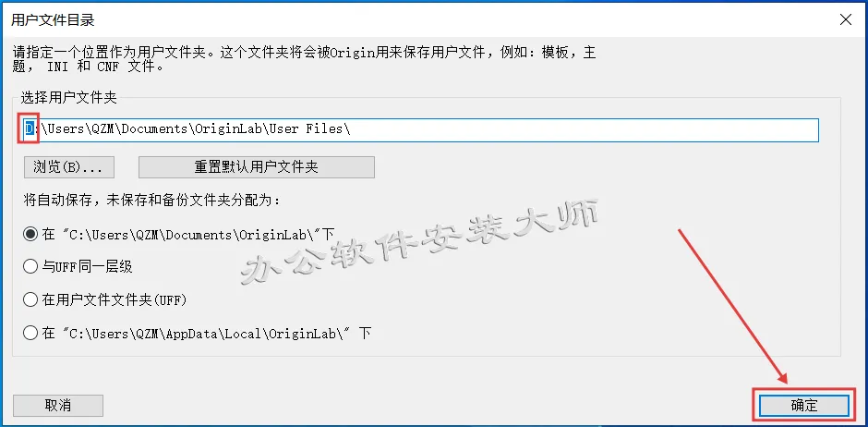Click the user folder path input field

[419, 129]
